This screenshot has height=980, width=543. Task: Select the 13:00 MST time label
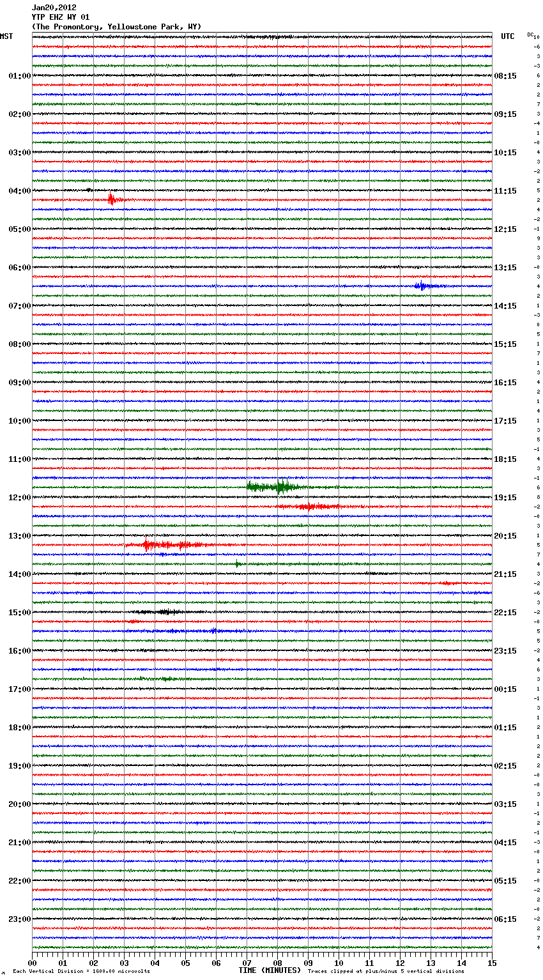coord(20,536)
